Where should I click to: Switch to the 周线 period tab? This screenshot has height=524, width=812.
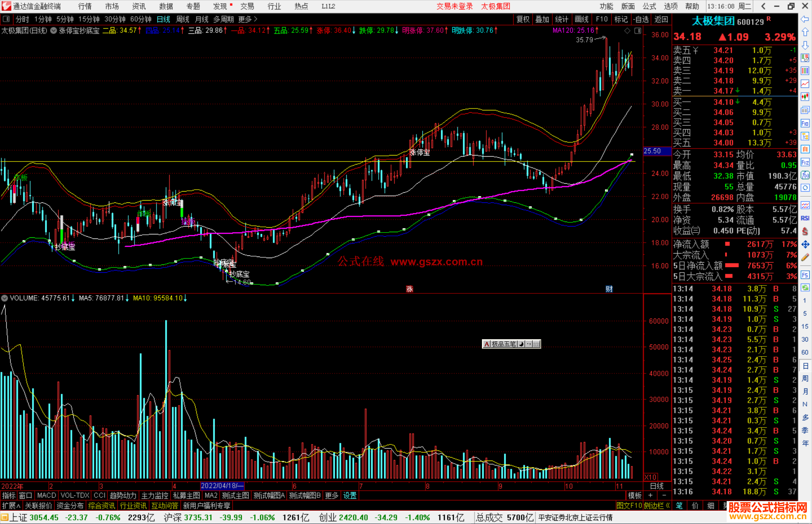(x=183, y=19)
